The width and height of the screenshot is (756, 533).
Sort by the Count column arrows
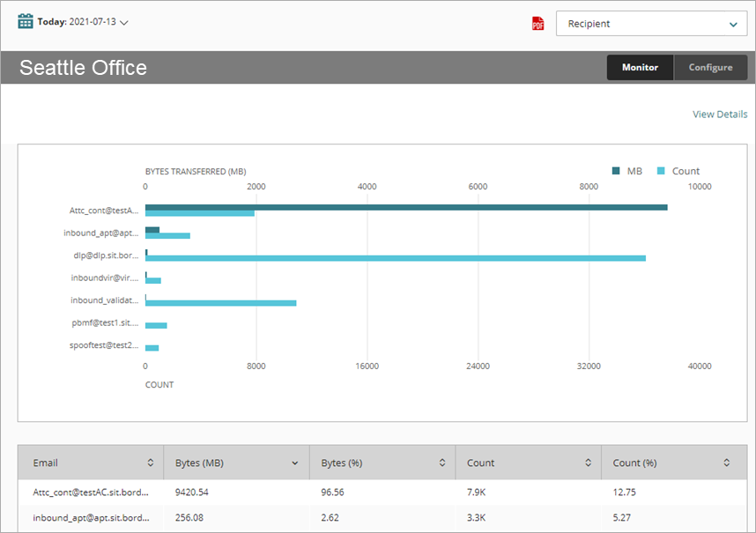[589, 463]
